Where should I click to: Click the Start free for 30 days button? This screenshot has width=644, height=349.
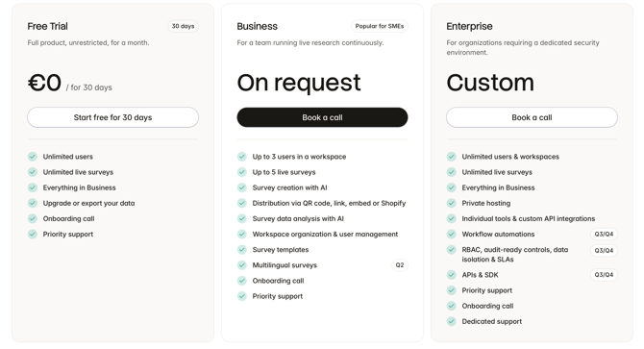click(x=113, y=117)
